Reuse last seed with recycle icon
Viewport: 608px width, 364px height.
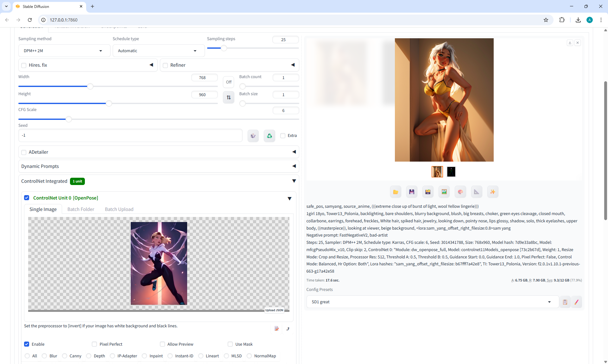[x=269, y=136]
